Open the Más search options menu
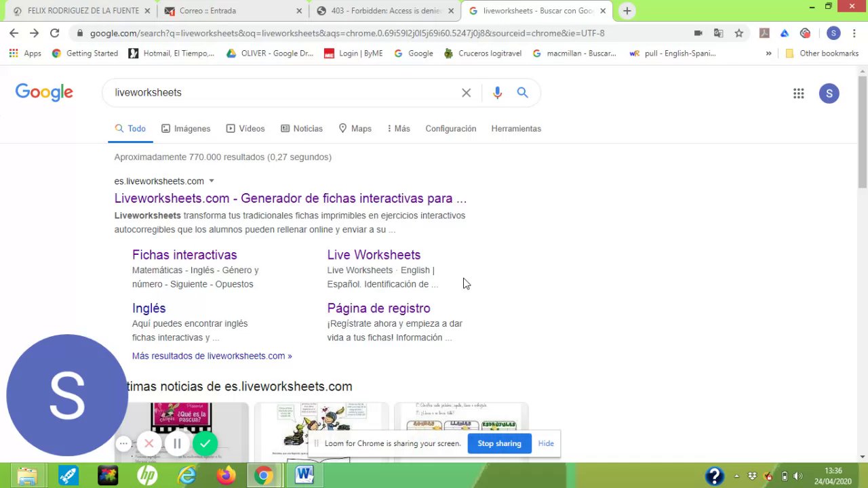This screenshot has width=868, height=488. point(398,129)
